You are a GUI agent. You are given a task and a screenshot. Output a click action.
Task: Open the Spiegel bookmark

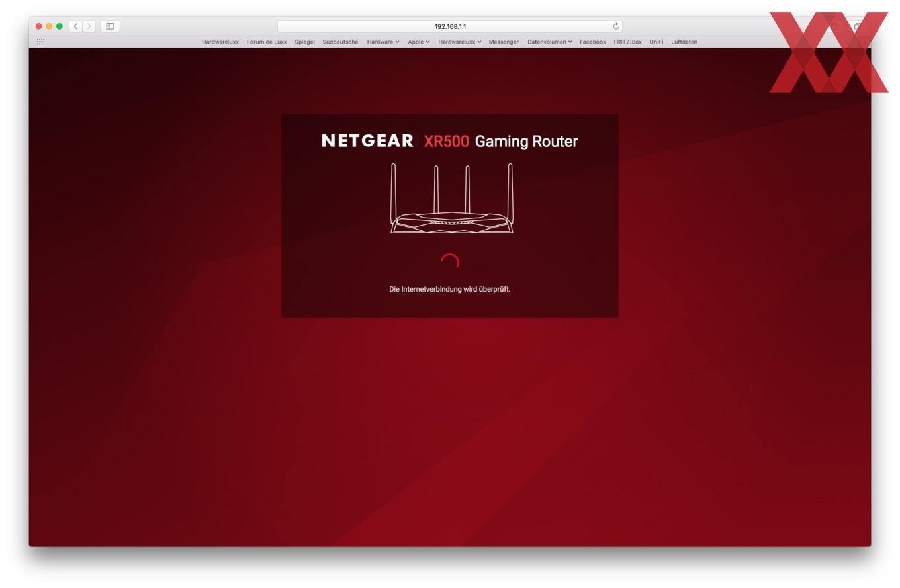(x=304, y=42)
